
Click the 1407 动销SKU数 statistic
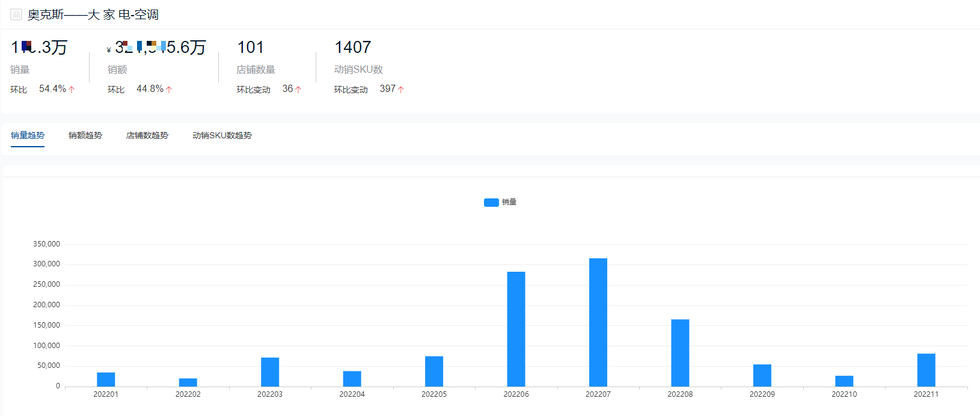click(x=353, y=47)
